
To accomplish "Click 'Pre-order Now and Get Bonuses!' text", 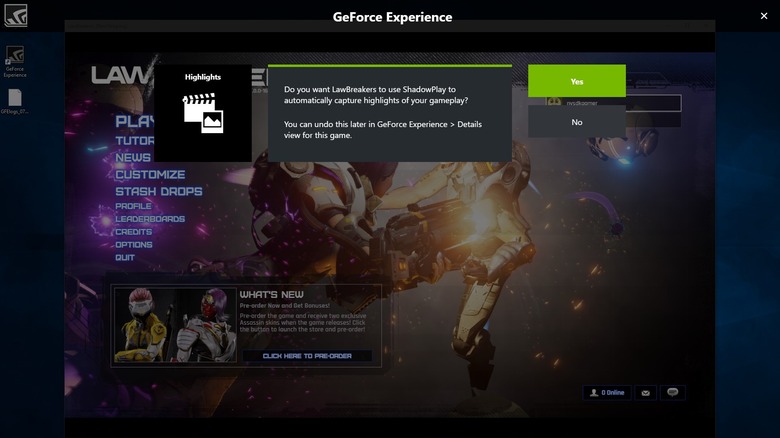I will tap(285, 306).
